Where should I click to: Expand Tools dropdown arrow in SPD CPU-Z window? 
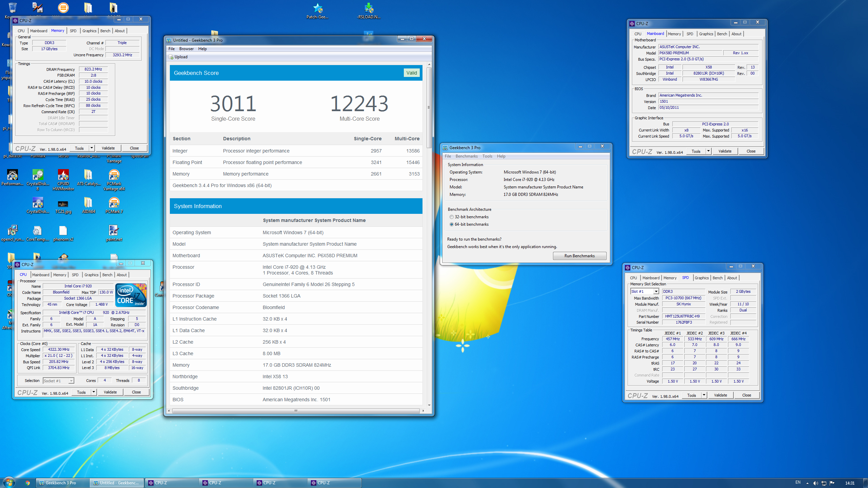pyautogui.click(x=704, y=395)
